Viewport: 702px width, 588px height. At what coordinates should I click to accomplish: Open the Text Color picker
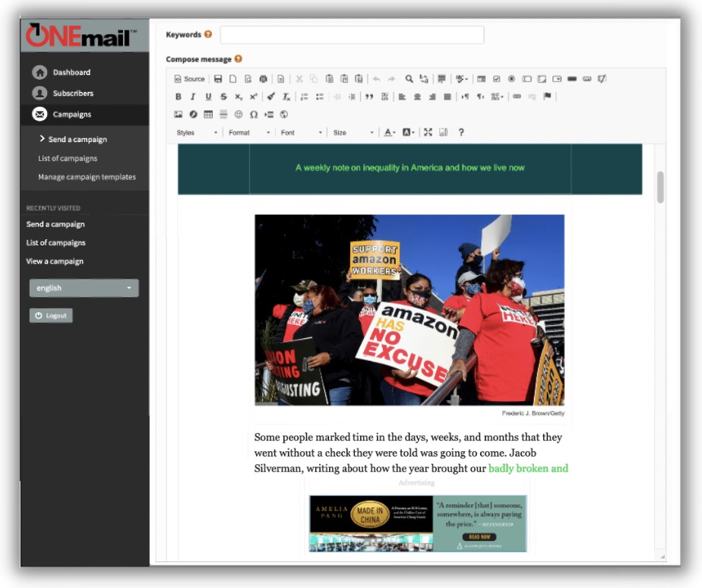coord(390,132)
